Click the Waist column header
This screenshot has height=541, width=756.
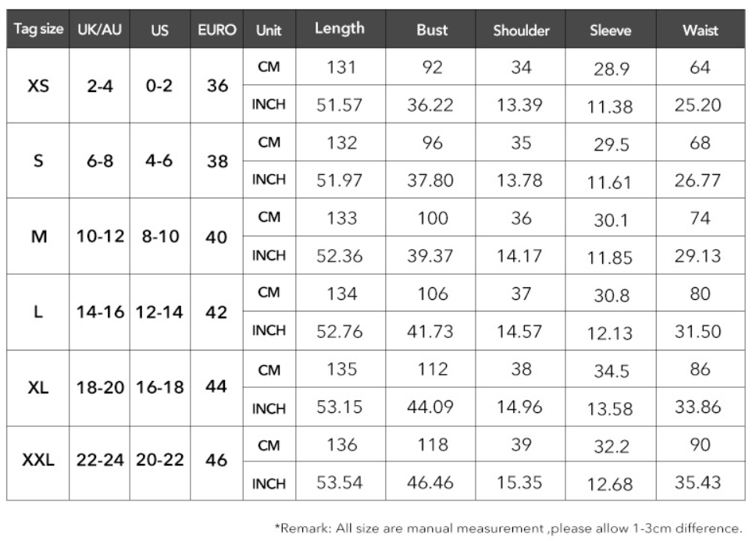point(701,29)
